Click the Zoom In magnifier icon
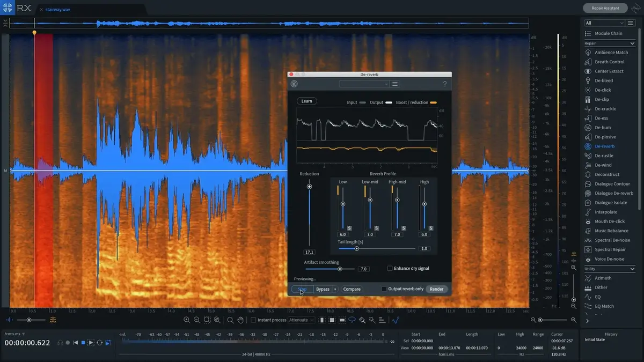This screenshot has width=644, height=362. [x=185, y=320]
